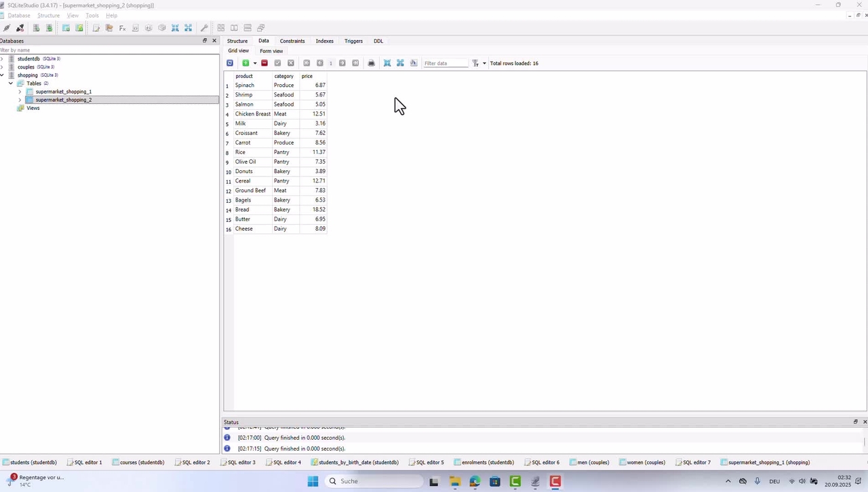Expand the studentdb database node

2,59
